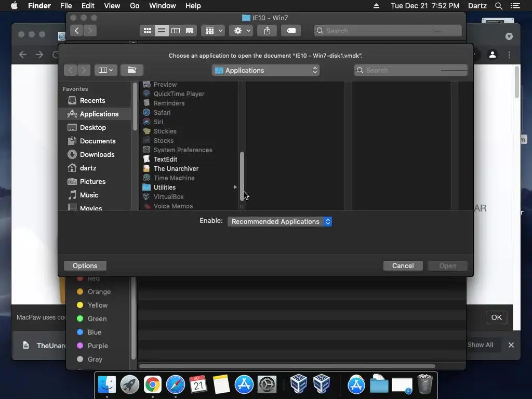Select the Blue tag in Finder sidebar
The height and width of the screenshot is (399, 532).
[95, 332]
